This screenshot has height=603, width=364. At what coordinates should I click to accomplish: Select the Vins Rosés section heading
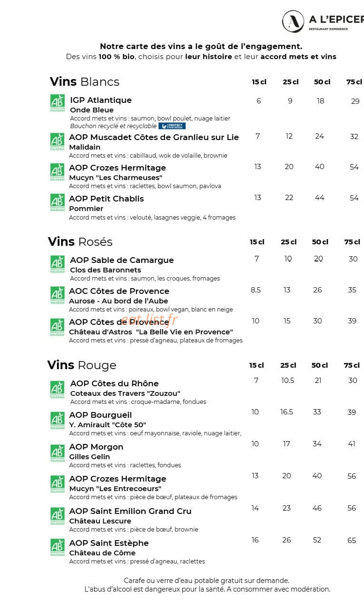(80, 241)
